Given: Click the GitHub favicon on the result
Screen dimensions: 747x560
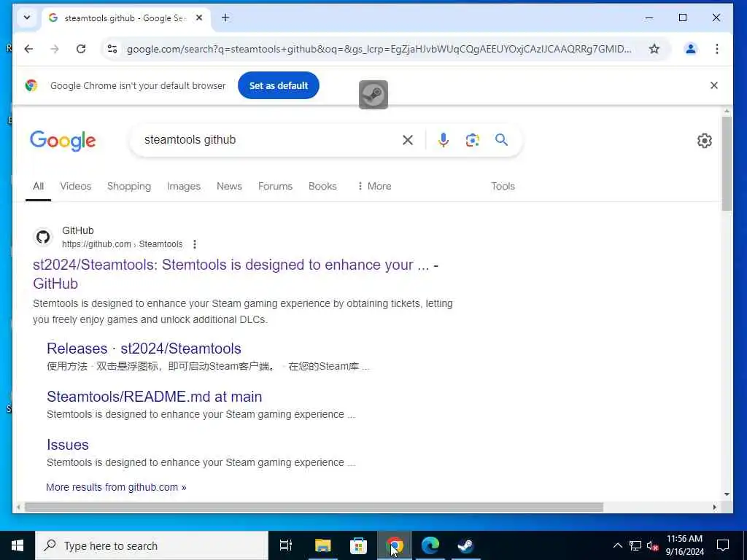Looking at the screenshot, I should [43, 237].
